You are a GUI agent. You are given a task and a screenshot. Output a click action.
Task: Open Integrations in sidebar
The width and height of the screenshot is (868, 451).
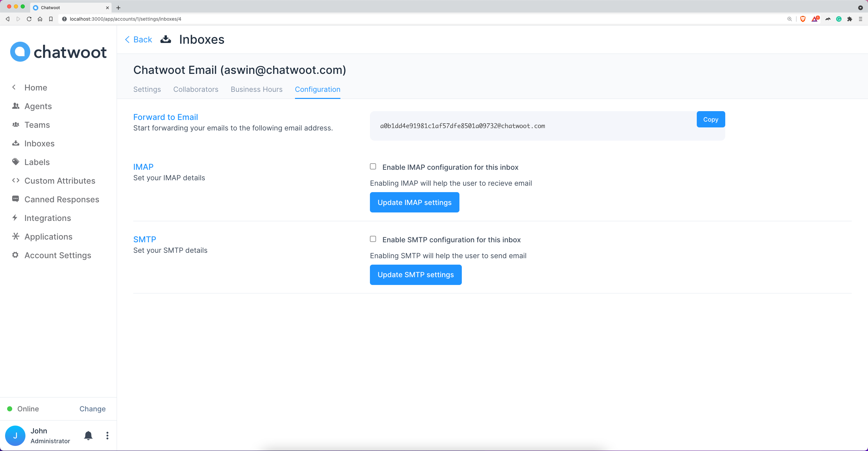(x=48, y=218)
